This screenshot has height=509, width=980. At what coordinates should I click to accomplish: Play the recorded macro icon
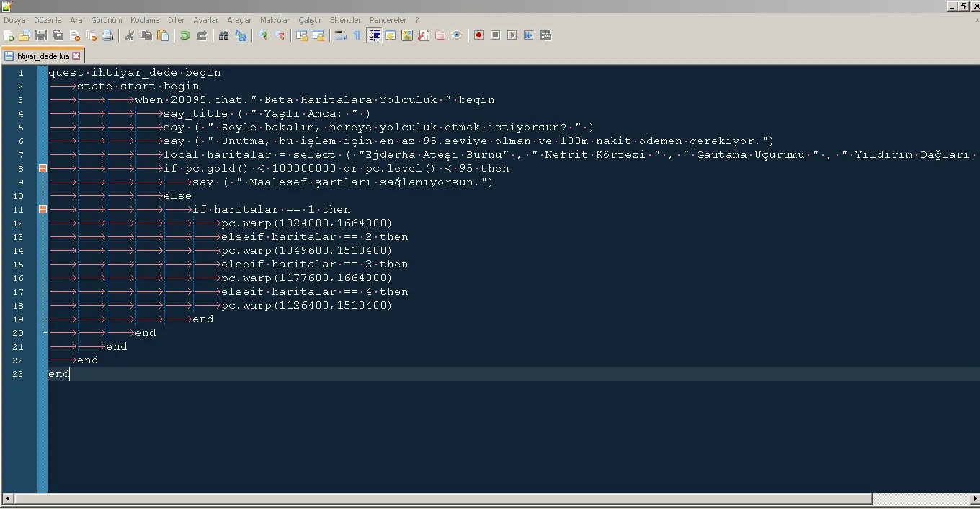[x=510, y=35]
